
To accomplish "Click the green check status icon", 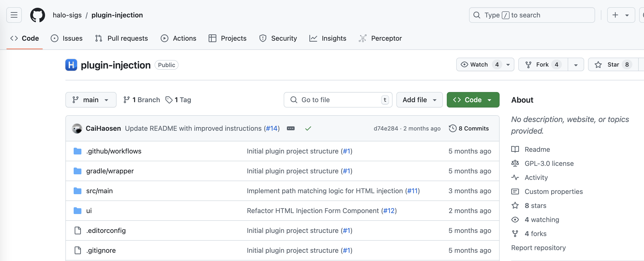I will (x=308, y=128).
